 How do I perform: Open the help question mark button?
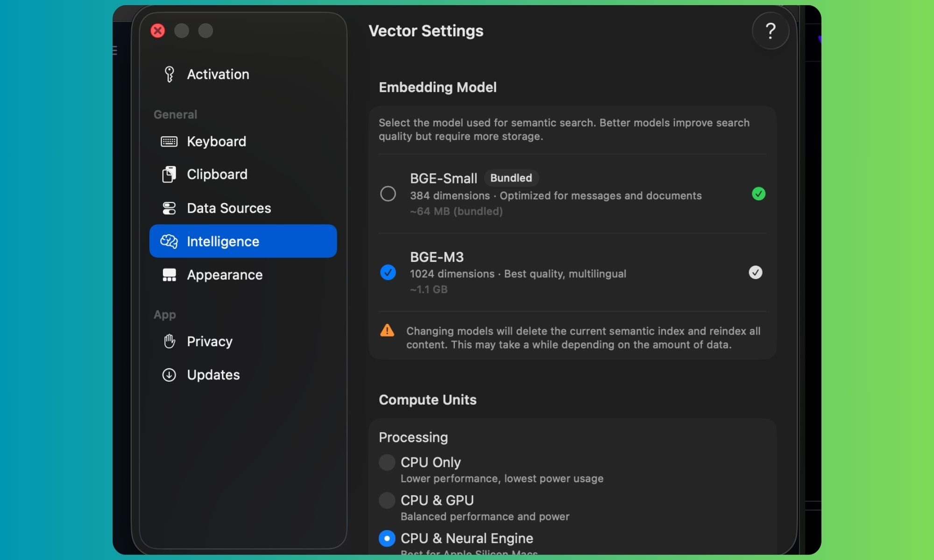(x=770, y=31)
